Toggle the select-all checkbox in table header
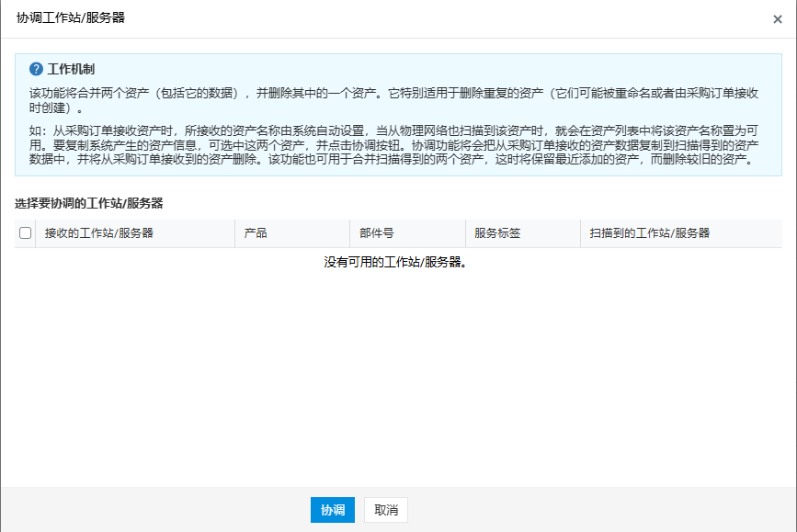The image size is (797, 532). [x=25, y=233]
